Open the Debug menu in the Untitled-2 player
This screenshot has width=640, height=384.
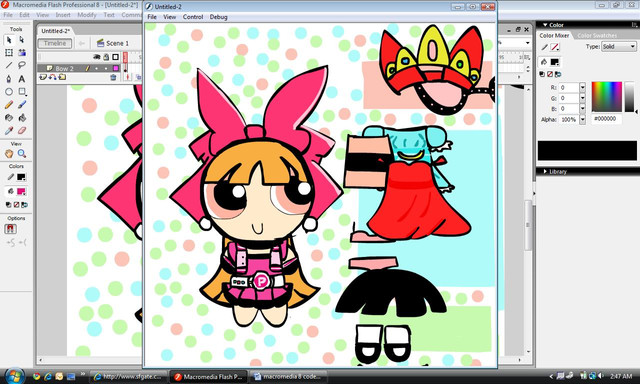click(218, 17)
